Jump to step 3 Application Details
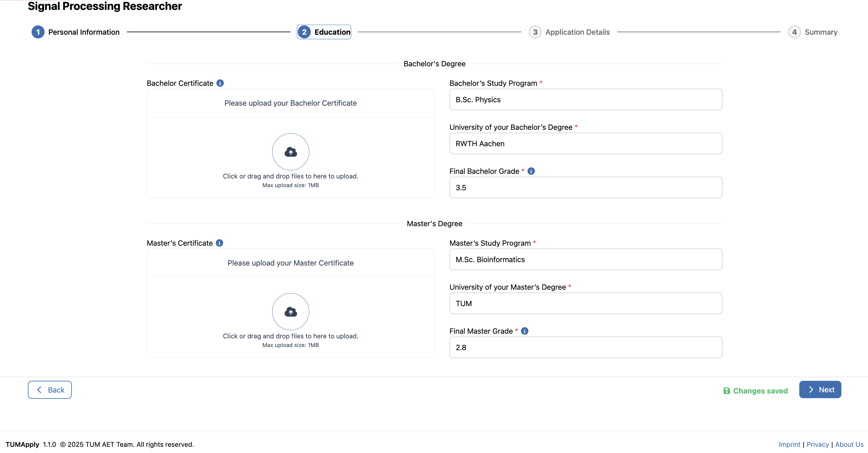Image resolution: width=868 pixels, height=453 pixels. (x=569, y=32)
